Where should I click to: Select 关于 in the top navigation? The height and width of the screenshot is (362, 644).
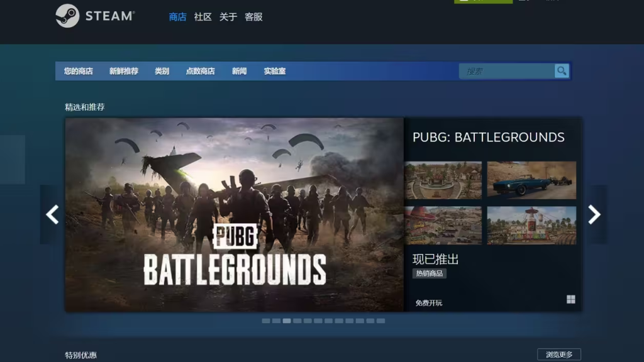pyautogui.click(x=228, y=17)
